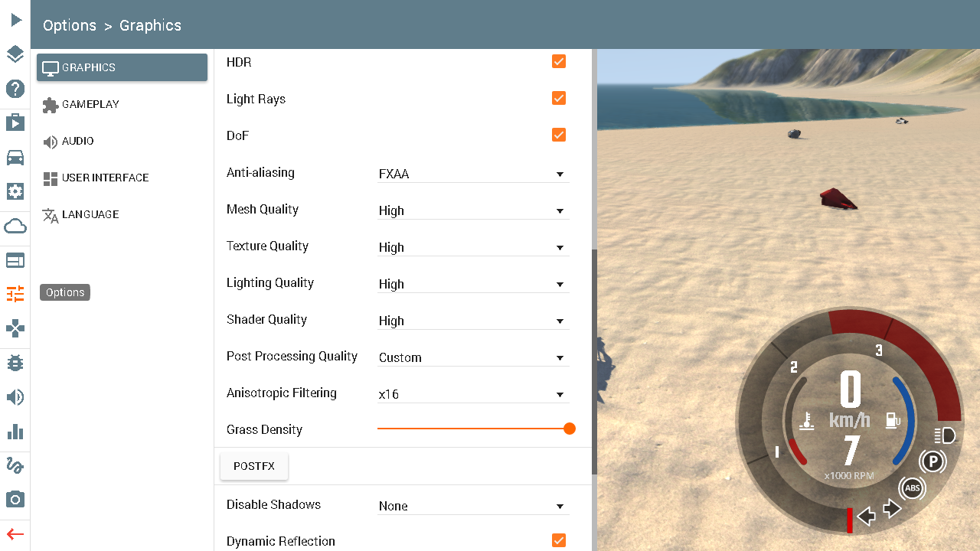The height and width of the screenshot is (551, 980).
Task: Open the Vehicles car icon
Action: [15, 158]
